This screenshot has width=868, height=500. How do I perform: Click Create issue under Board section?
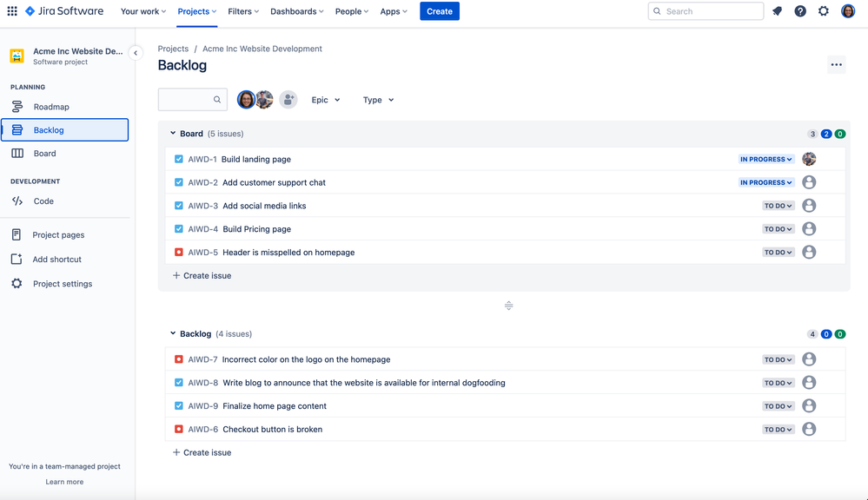tap(202, 275)
